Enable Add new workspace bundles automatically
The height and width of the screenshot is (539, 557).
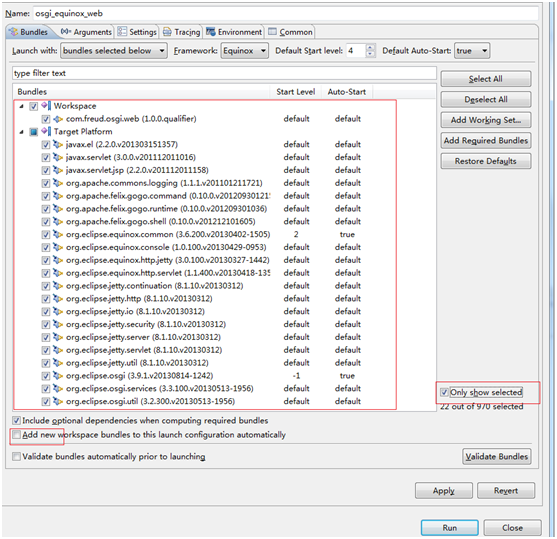pos(16,435)
